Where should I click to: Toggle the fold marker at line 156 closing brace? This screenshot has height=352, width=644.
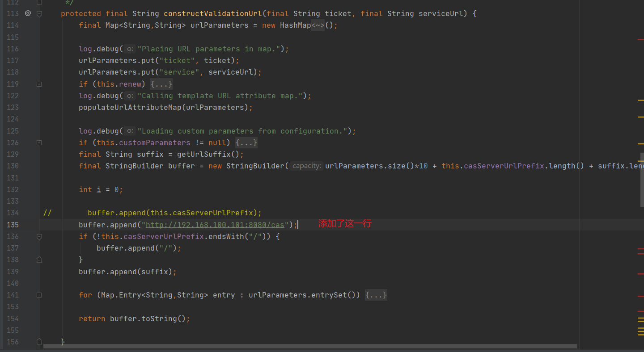(x=39, y=342)
